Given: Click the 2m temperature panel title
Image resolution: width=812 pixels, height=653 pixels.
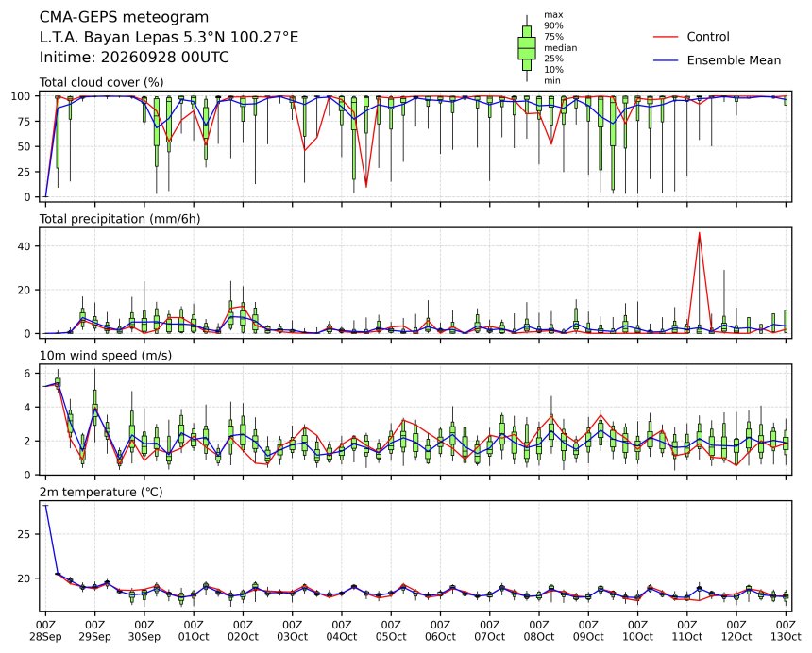Looking at the screenshot, I should pos(101,492).
